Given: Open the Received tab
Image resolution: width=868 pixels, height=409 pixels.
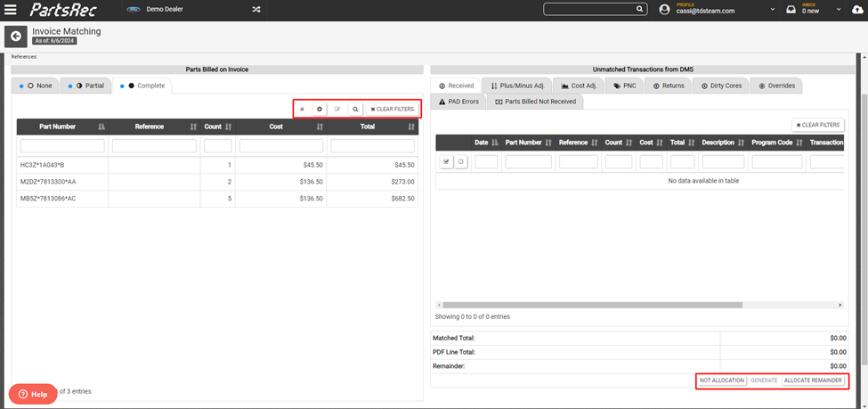Looking at the screenshot, I should click(x=456, y=86).
